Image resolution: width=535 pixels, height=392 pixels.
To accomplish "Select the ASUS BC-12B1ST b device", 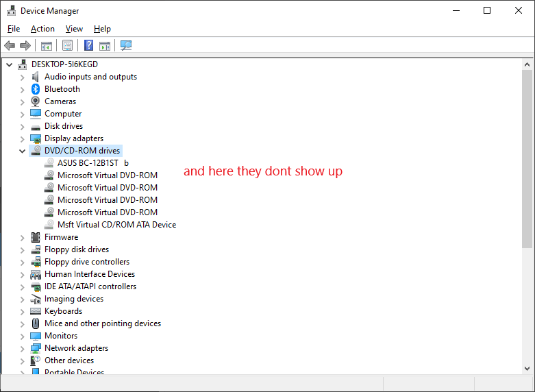I will click(92, 163).
